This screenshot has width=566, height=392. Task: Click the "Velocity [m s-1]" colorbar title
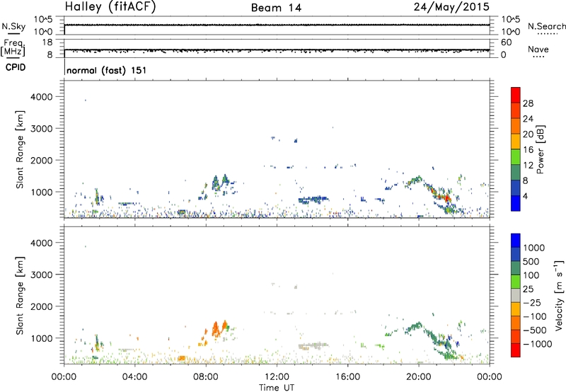point(559,295)
